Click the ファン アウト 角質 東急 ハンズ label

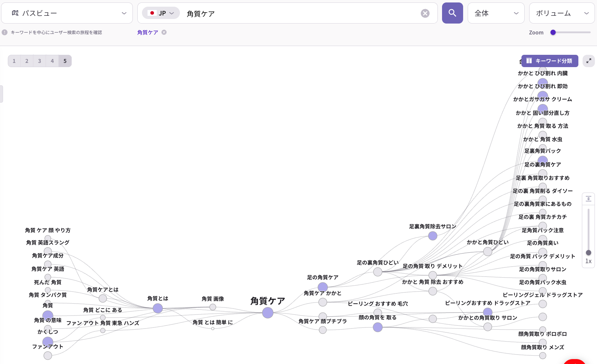[103, 323]
